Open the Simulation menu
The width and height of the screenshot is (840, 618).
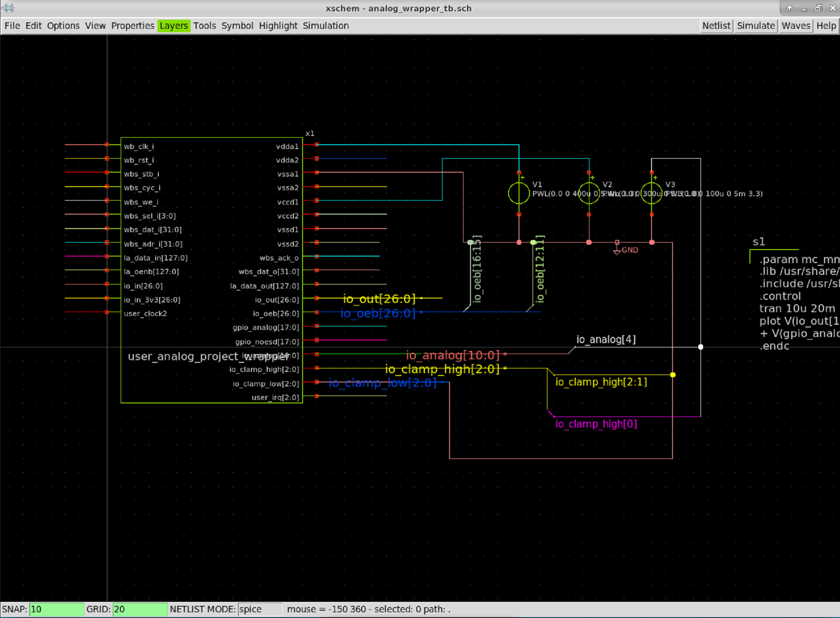325,26
